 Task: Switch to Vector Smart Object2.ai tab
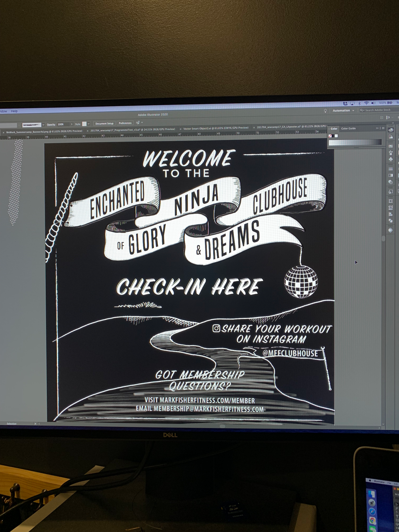216,128
